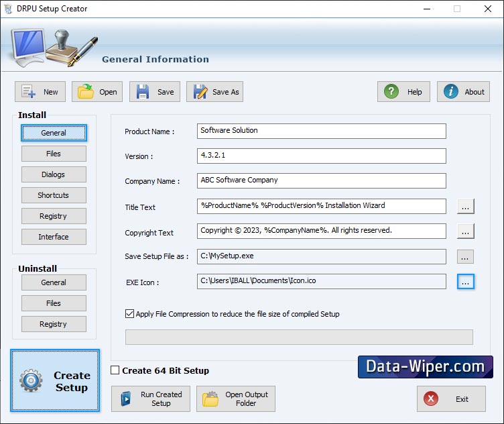Open the ellipsis button beside Title Text
The image size is (504, 424).
pos(465,206)
